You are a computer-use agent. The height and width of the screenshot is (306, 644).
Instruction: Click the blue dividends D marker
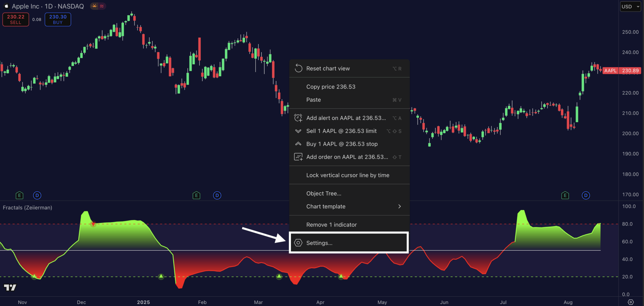click(x=37, y=195)
